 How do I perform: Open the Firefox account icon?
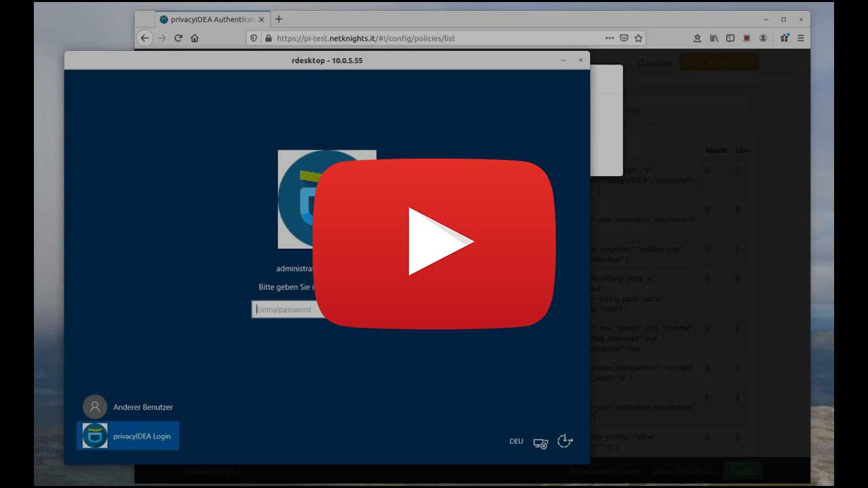[764, 38]
